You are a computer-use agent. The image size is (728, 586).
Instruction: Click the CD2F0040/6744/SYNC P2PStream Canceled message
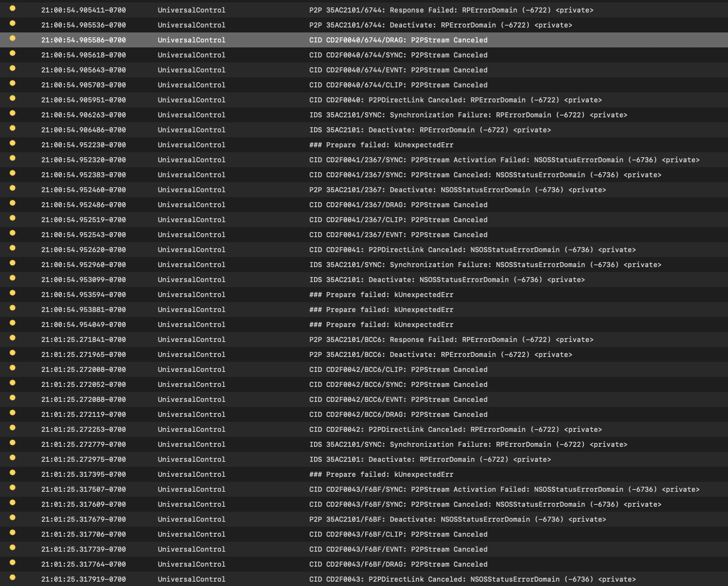click(x=398, y=55)
